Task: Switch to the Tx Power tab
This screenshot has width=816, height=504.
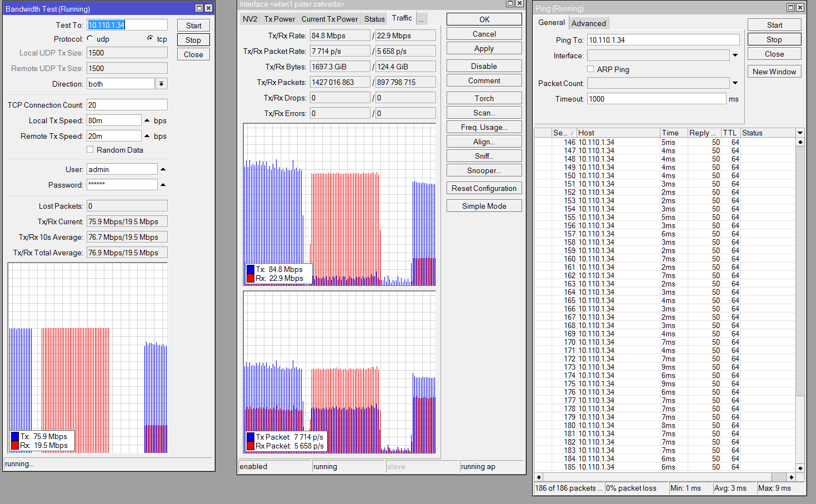Action: click(x=279, y=19)
